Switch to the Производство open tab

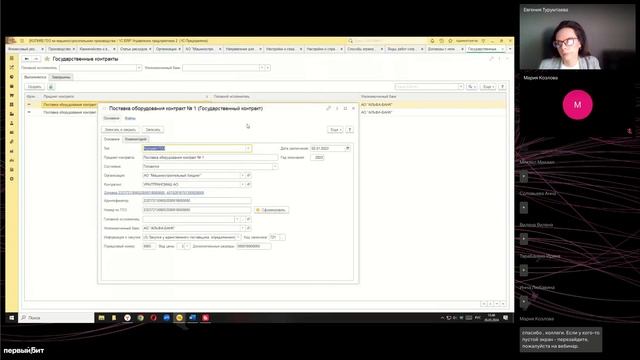point(59,49)
